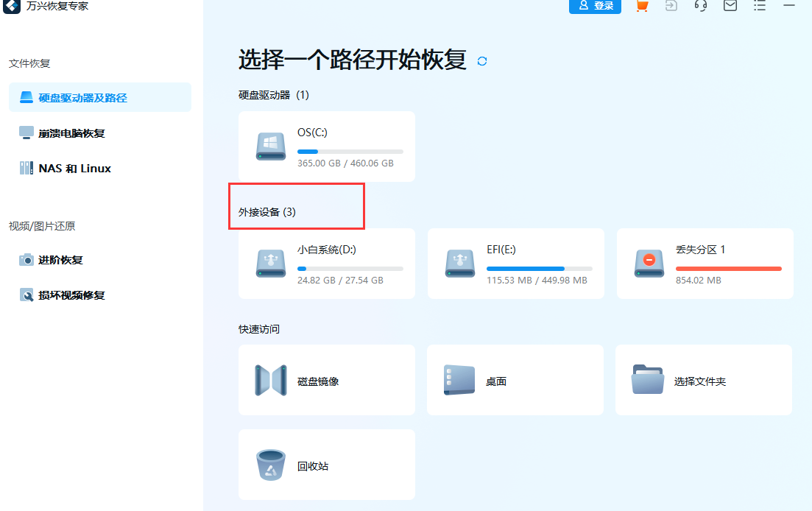Open the envelope message center icon
Image resolution: width=812 pixels, height=511 pixels.
click(x=730, y=7)
